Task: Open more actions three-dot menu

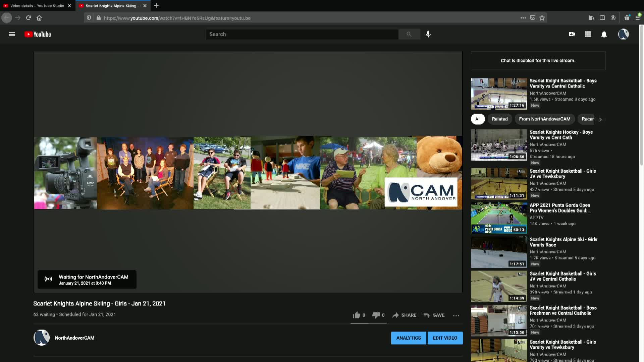Action: click(456, 315)
